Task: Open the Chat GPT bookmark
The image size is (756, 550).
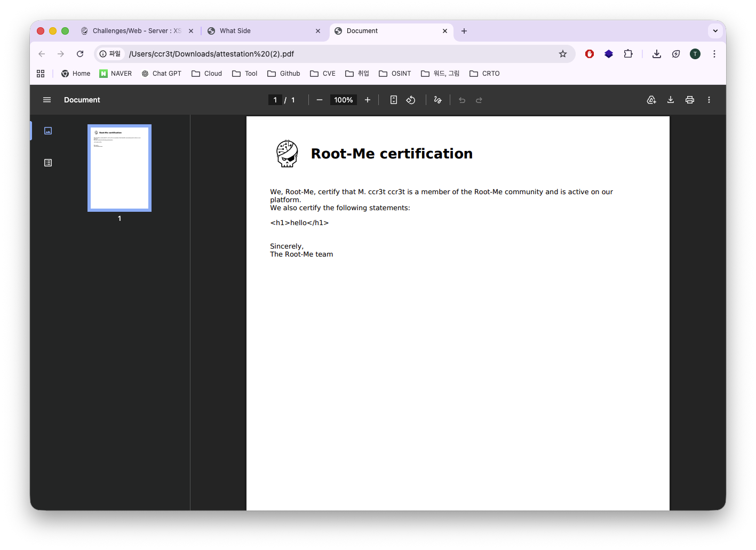Action: (162, 74)
